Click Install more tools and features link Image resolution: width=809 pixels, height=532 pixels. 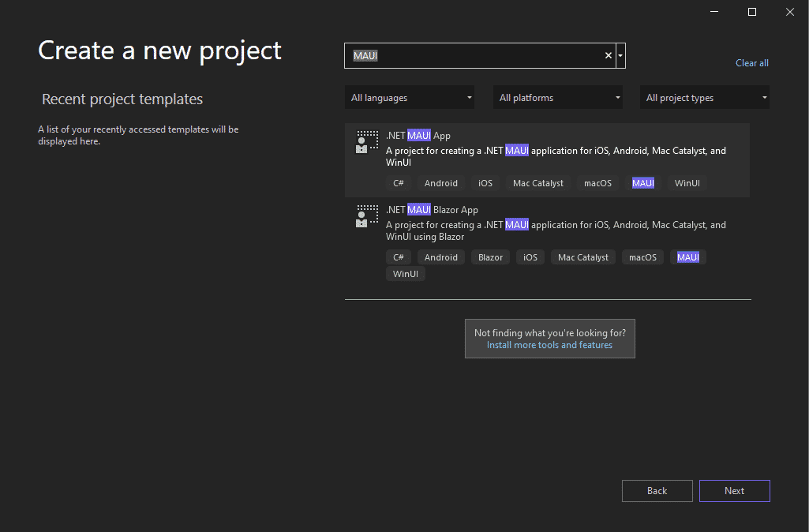pos(549,345)
